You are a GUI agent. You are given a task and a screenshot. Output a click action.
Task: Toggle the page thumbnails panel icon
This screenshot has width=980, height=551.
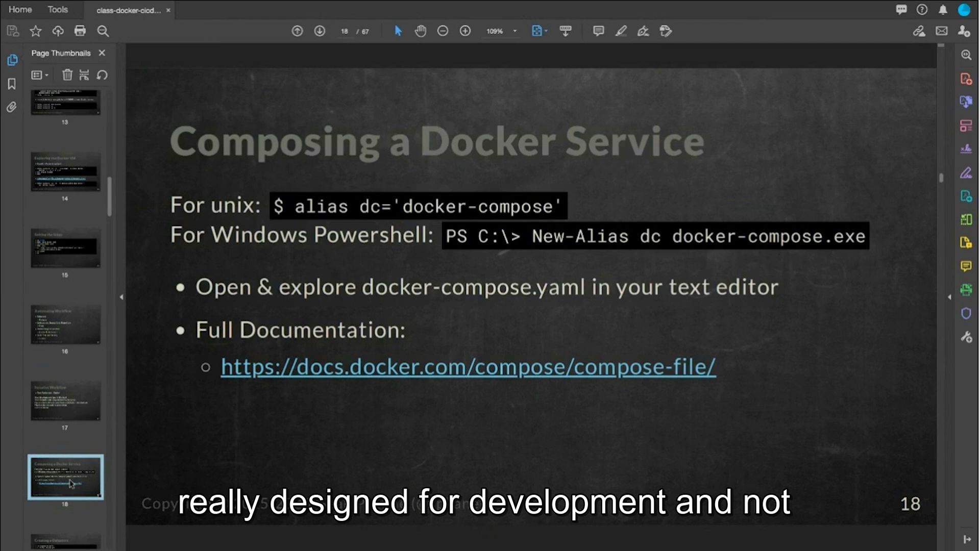point(12,60)
